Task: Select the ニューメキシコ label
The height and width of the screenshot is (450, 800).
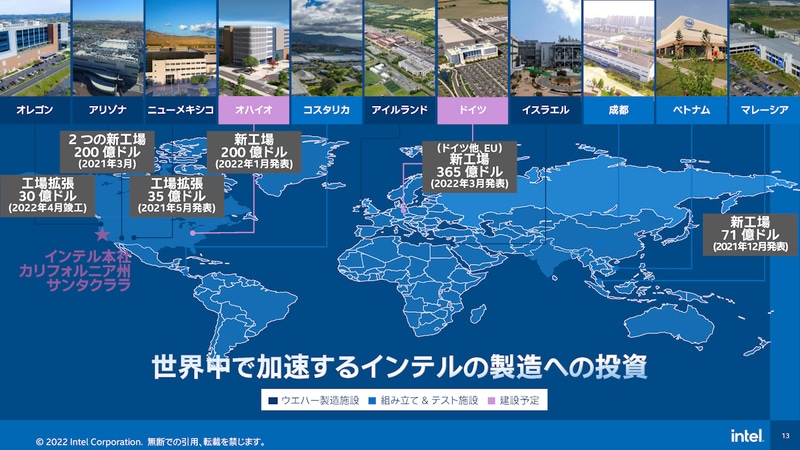Action: (181, 110)
